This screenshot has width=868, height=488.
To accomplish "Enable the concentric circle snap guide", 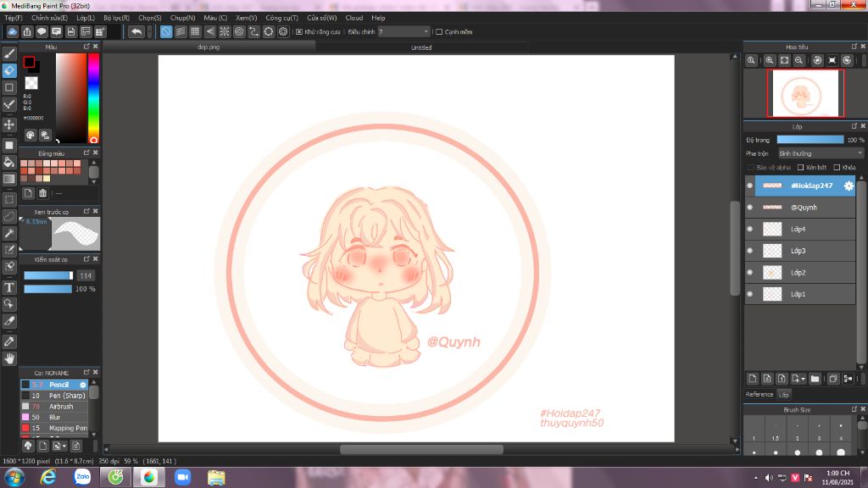I will pyautogui.click(x=239, y=31).
